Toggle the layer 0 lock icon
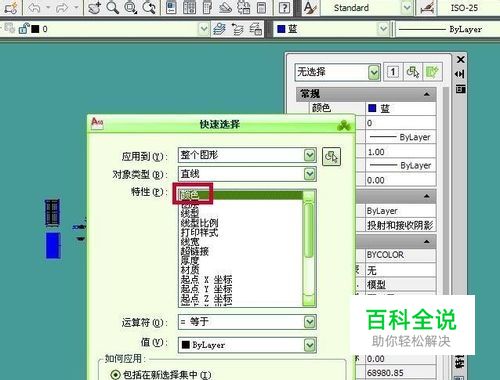500x380 pixels. click(x=24, y=29)
